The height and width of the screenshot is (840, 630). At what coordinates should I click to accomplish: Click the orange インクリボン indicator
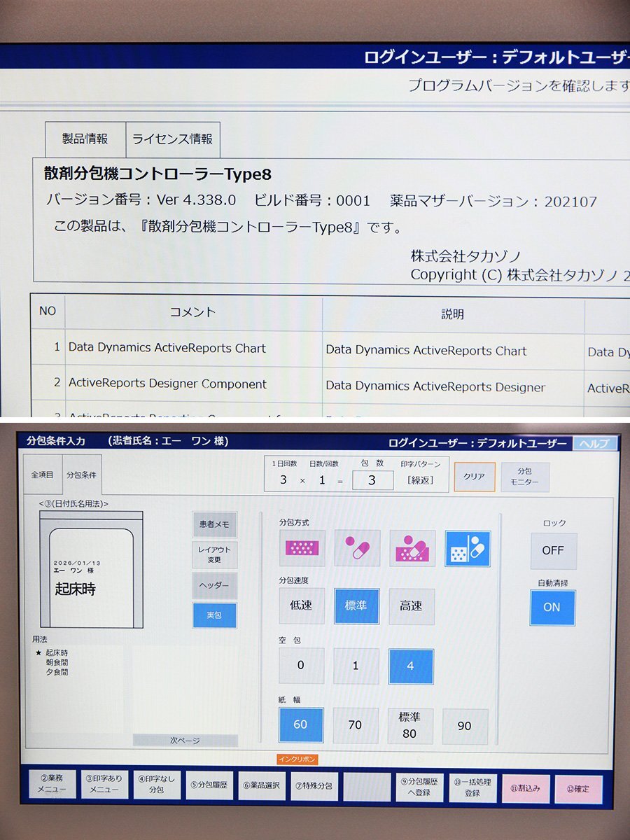(297, 759)
